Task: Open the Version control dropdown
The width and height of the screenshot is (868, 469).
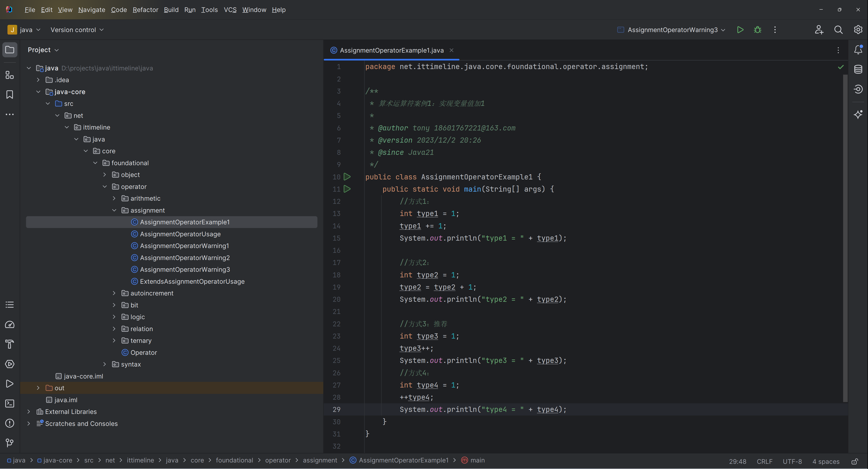Action: click(x=77, y=30)
